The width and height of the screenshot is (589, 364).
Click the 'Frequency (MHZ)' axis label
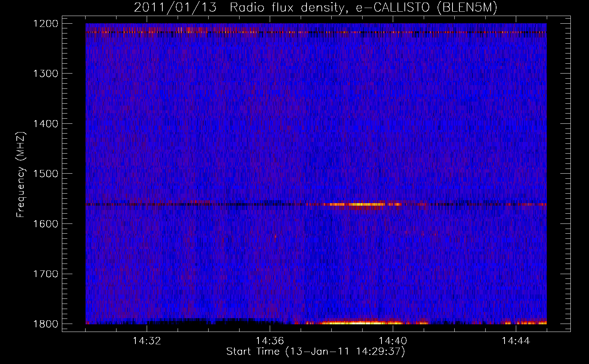click(21, 175)
